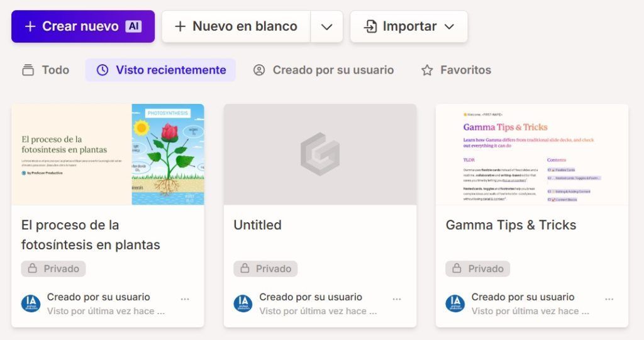Click the Privado badge on the Untitled card
This screenshot has width=644, height=340.
265,268
